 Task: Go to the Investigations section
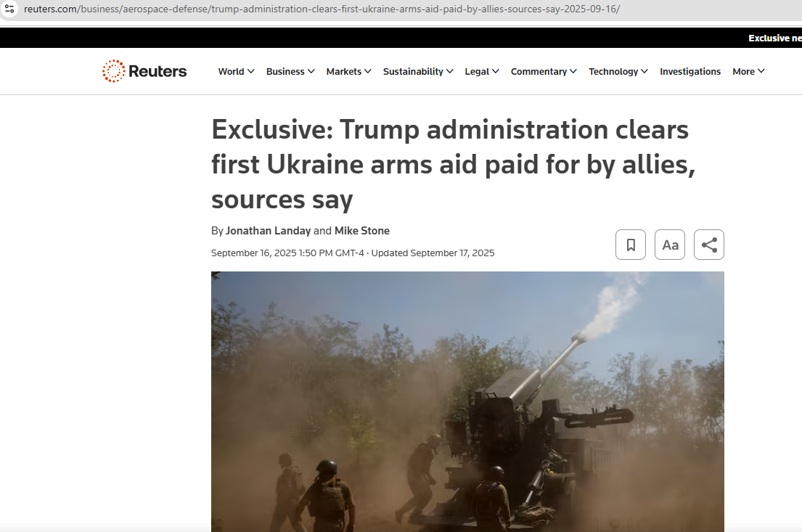(690, 71)
